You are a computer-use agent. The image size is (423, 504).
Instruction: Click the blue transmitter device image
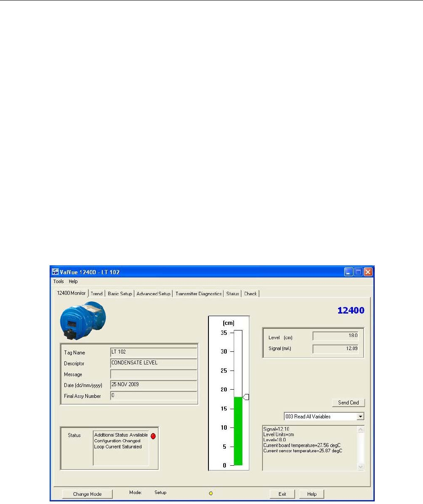83,320
